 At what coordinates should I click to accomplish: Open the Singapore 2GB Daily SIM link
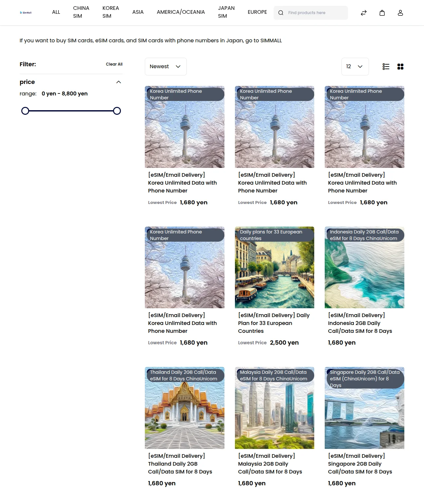(x=360, y=464)
